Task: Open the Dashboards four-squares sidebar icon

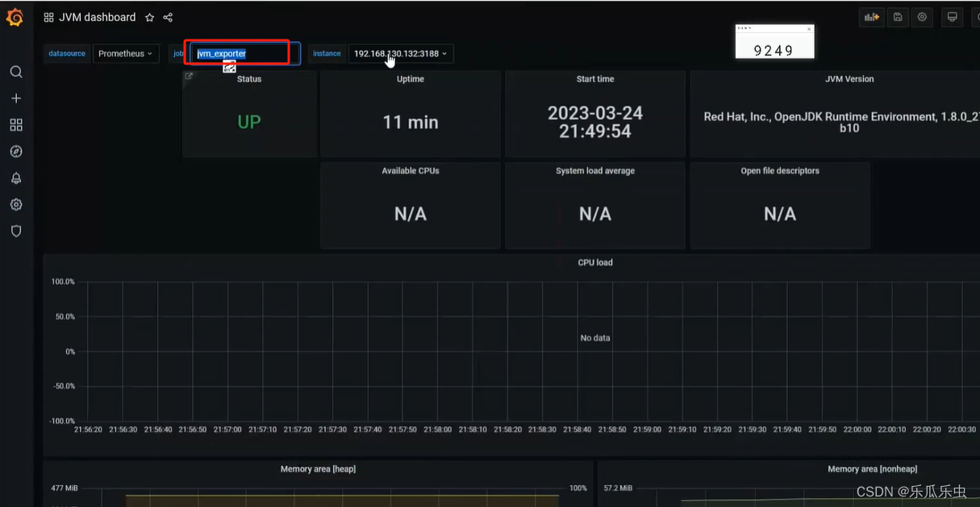Action: click(x=16, y=125)
